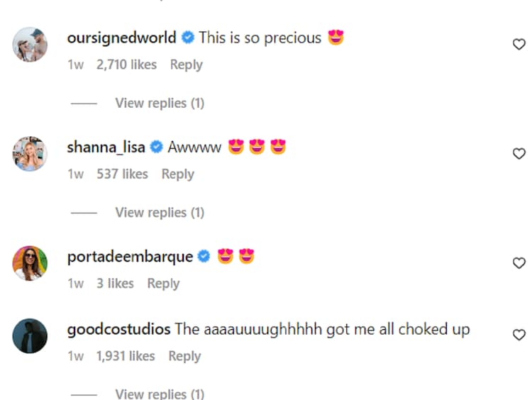Like the oursignedworld comment with heart icon
This screenshot has height=400, width=532.
click(519, 45)
